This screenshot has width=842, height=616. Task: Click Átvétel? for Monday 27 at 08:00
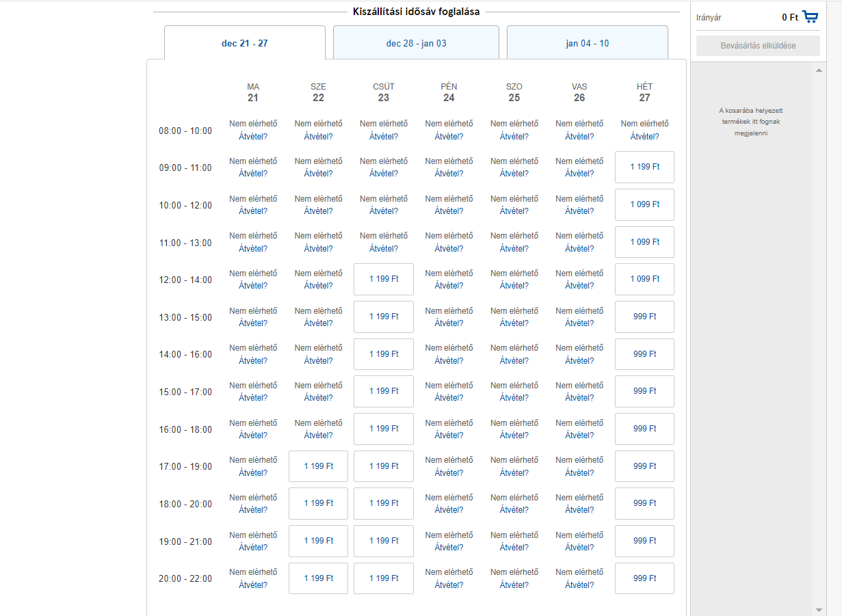644,137
